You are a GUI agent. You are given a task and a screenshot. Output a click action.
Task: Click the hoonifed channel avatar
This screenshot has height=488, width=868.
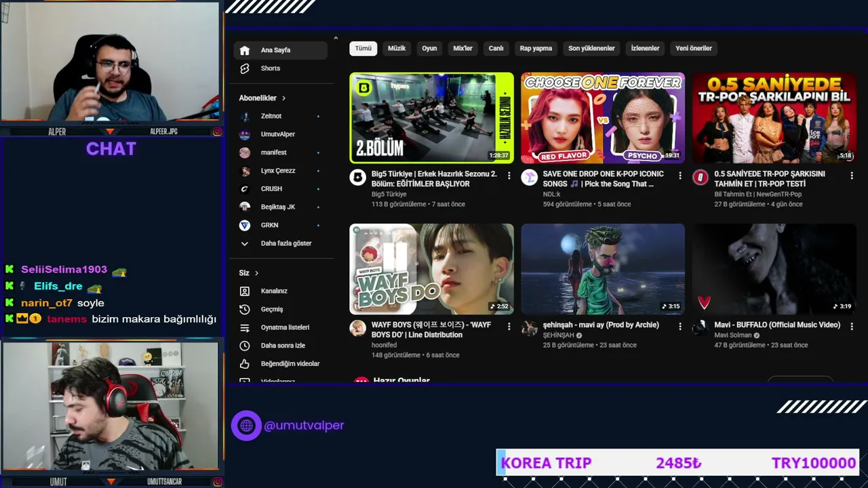[357, 329]
